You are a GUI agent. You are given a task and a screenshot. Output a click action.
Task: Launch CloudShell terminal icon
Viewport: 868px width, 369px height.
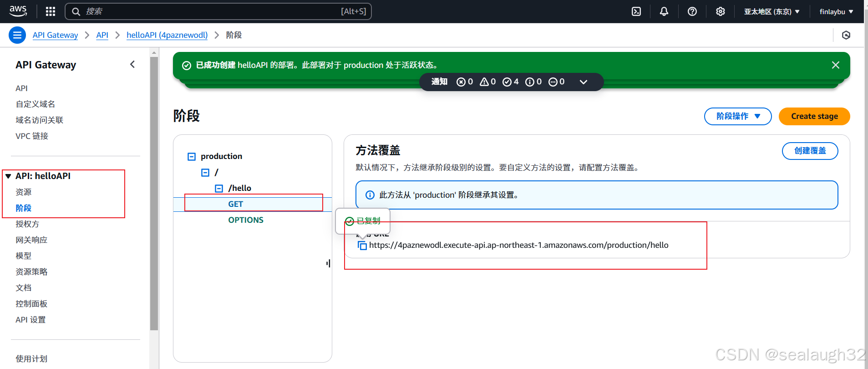[x=636, y=11]
